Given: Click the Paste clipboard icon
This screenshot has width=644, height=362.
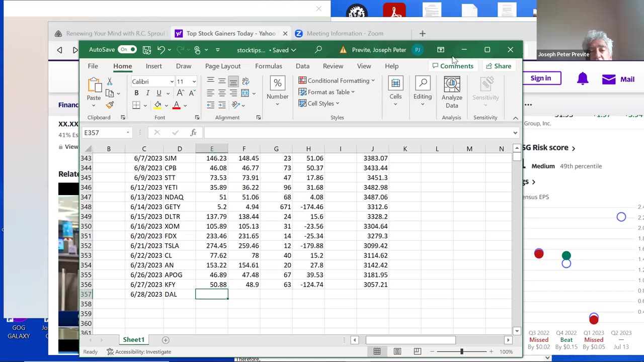Looking at the screenshot, I should 94,85.
